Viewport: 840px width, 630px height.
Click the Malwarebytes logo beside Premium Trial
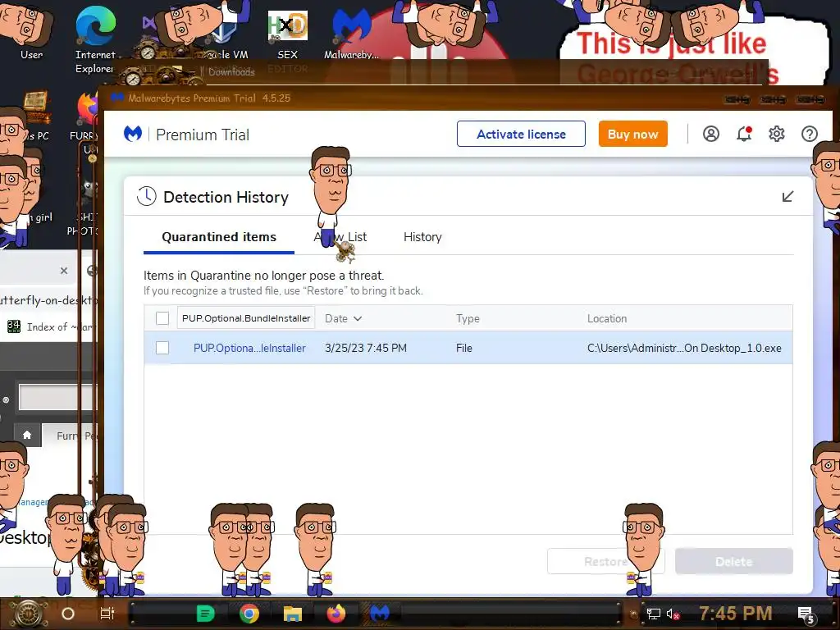pyautogui.click(x=133, y=134)
